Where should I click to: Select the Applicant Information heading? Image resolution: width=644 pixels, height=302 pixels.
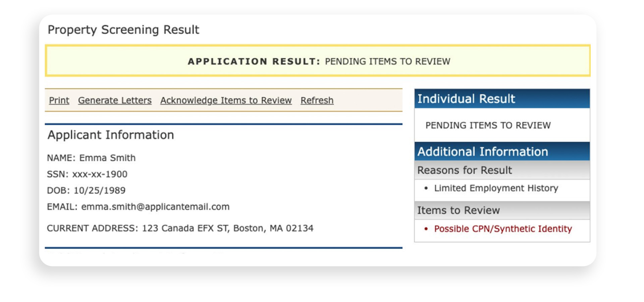tap(111, 135)
